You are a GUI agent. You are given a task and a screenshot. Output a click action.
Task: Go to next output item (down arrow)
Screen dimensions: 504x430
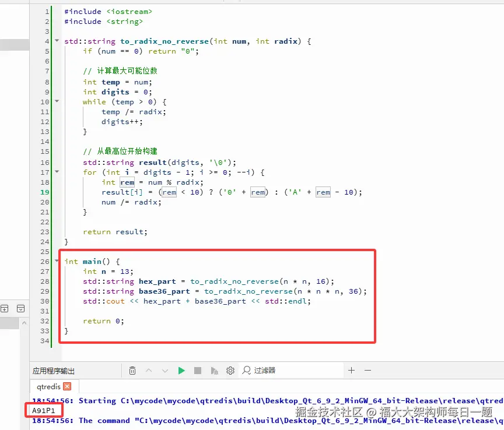click(x=165, y=371)
